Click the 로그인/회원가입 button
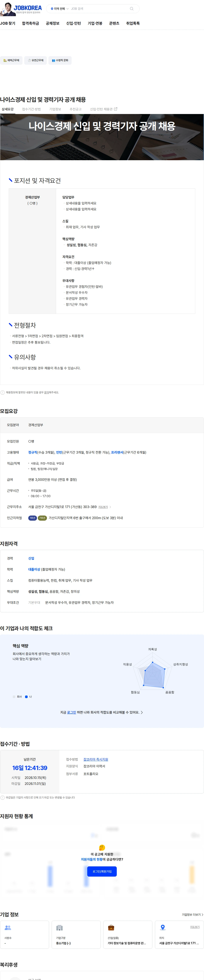The height and width of the screenshot is (980, 204). [x=102, y=871]
